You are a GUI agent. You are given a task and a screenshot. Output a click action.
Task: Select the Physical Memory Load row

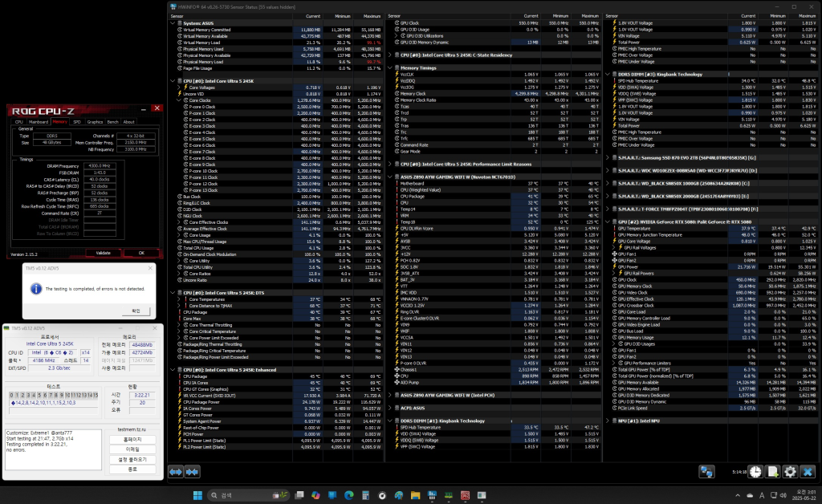coord(278,62)
